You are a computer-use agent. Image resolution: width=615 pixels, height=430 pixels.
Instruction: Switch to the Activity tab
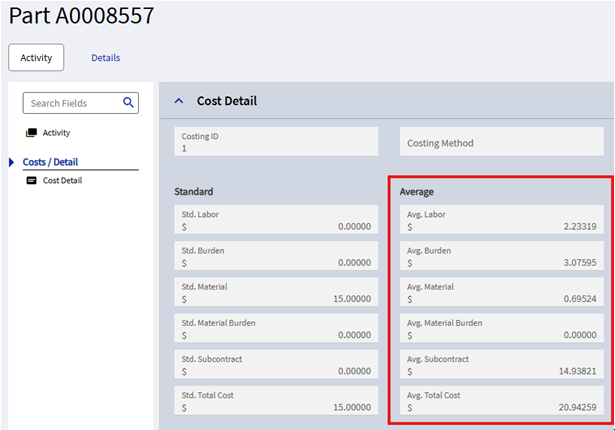[36, 58]
